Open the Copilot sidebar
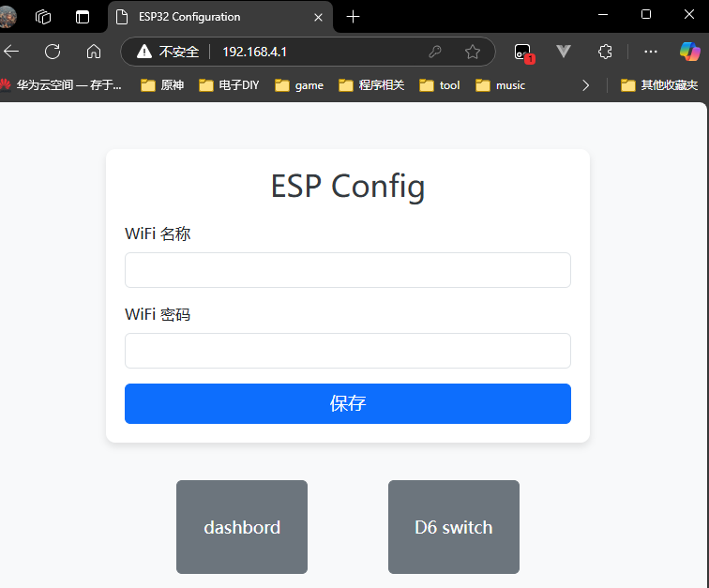This screenshot has width=709, height=588. [690, 52]
